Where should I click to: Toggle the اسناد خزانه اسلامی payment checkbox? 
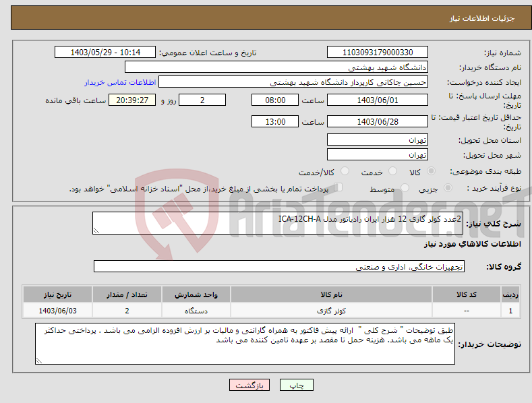[x=338, y=187]
